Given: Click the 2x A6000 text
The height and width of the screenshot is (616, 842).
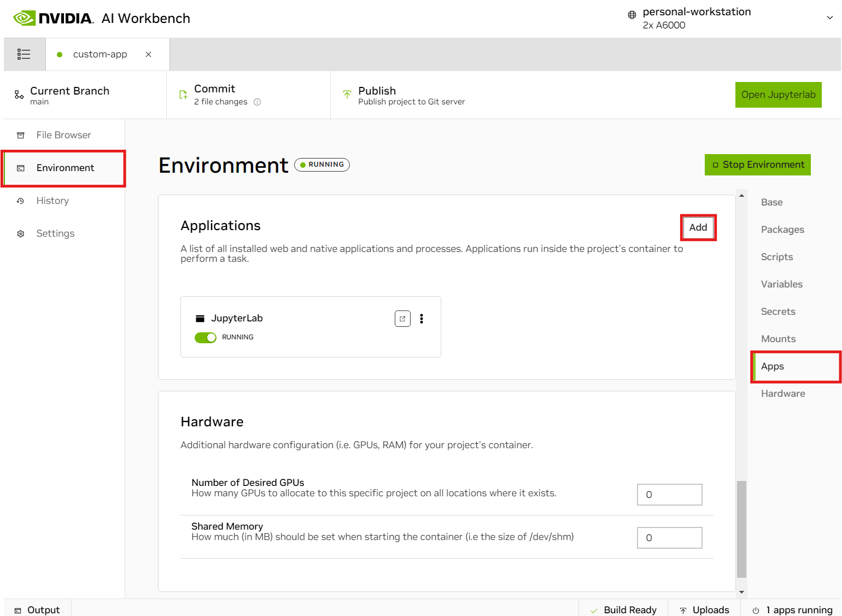Looking at the screenshot, I should click(x=664, y=25).
